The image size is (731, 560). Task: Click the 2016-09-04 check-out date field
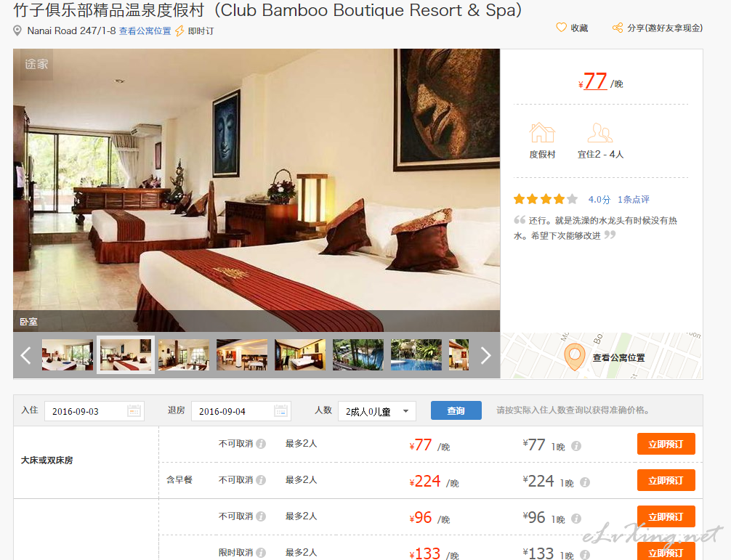click(x=241, y=411)
